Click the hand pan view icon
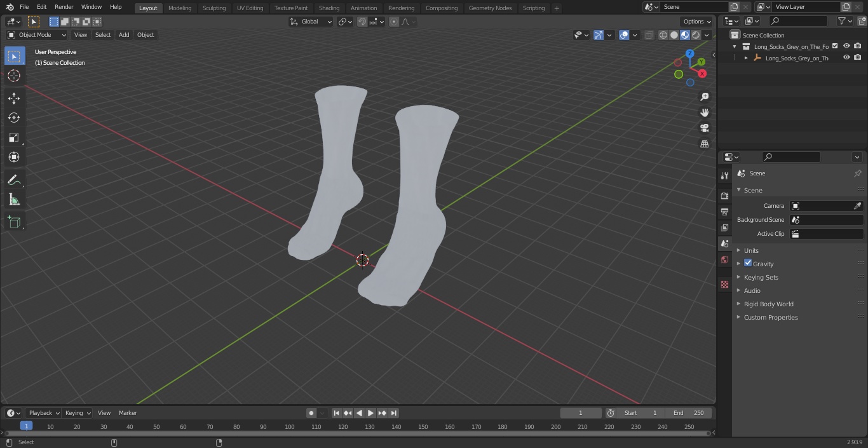 pyautogui.click(x=704, y=112)
